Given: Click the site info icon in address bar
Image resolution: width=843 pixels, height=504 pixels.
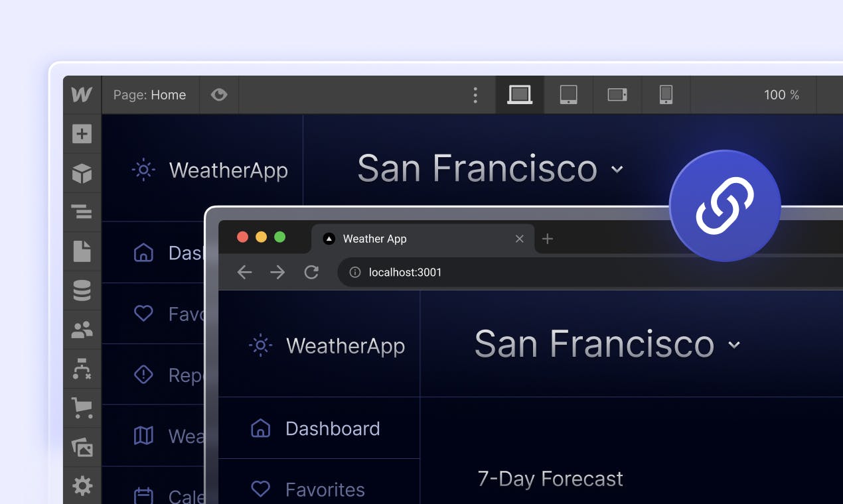Looking at the screenshot, I should click(x=355, y=272).
